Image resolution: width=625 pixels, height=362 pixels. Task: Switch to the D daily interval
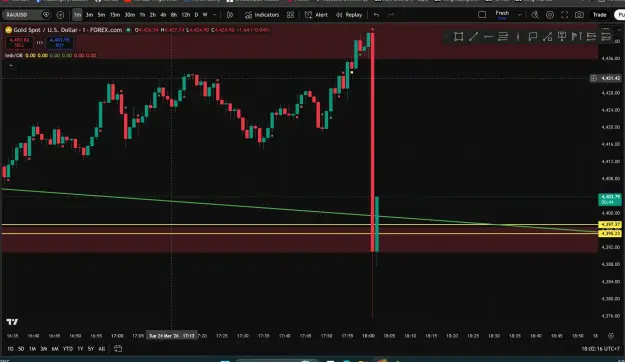pyautogui.click(x=196, y=15)
